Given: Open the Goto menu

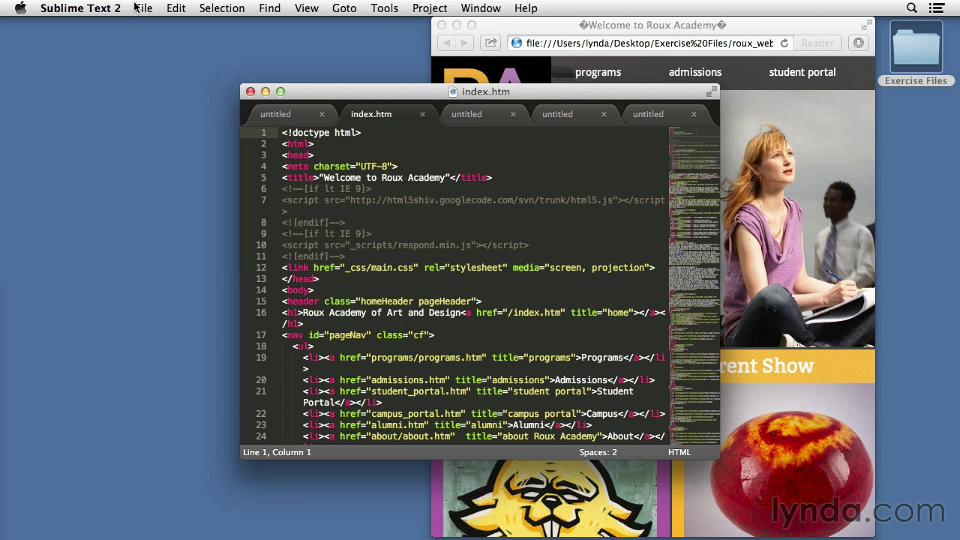Looking at the screenshot, I should pyautogui.click(x=344, y=8).
